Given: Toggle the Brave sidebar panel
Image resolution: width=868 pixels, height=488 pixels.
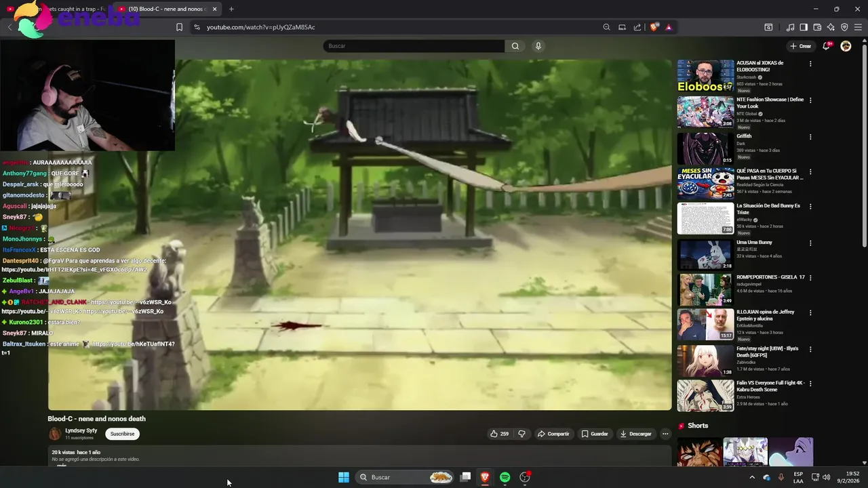Looking at the screenshot, I should point(804,27).
